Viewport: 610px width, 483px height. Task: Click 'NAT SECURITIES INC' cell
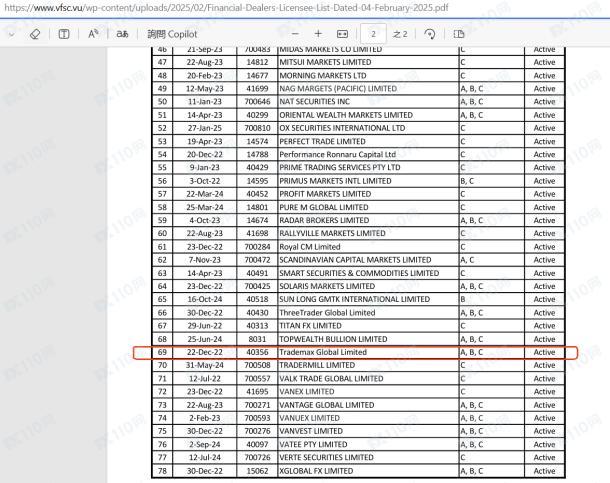(368, 102)
